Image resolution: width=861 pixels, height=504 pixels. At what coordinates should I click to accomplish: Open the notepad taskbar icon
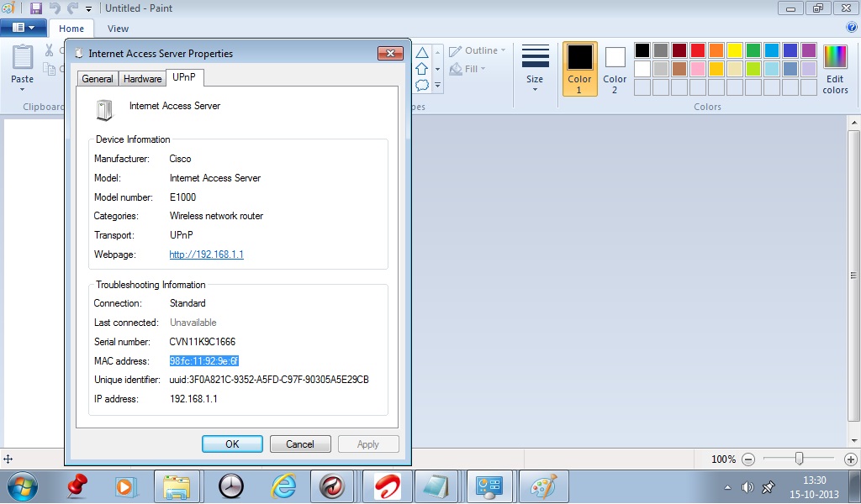tap(436, 486)
